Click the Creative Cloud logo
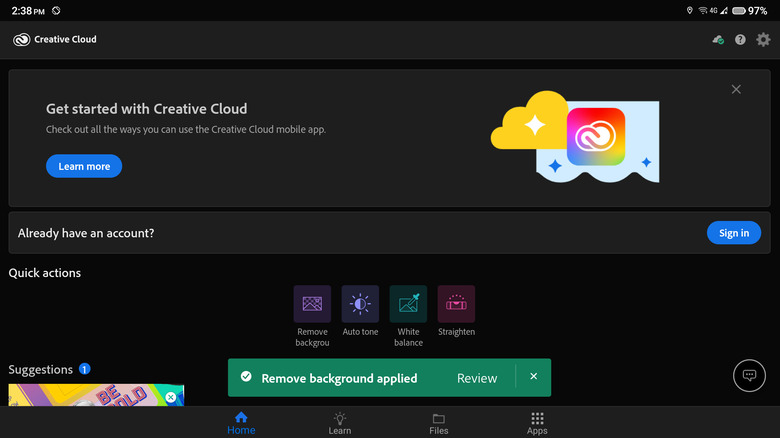The image size is (780, 438). pos(22,40)
